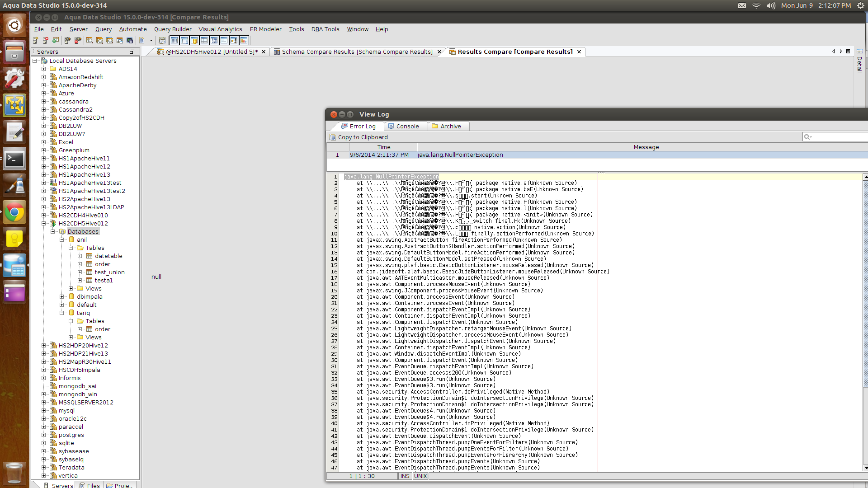
Task: Click the Register Server toolbar icon
Action: tap(35, 40)
